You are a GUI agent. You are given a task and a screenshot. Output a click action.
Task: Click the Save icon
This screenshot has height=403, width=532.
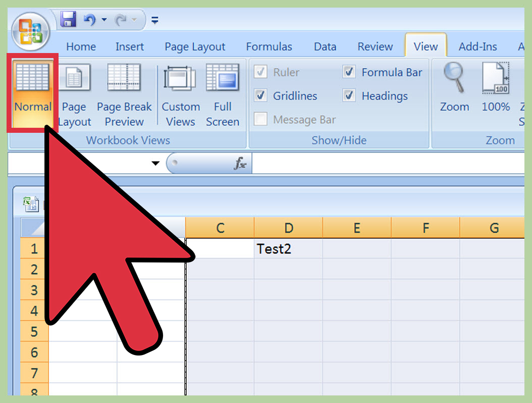pos(68,19)
